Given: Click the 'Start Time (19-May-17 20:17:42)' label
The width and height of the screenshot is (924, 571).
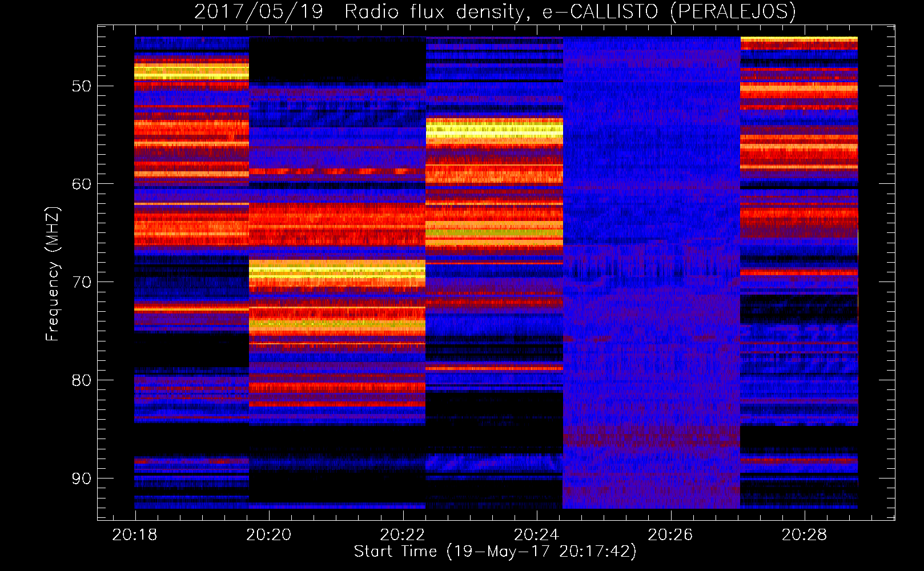Looking at the screenshot, I should (x=495, y=552).
